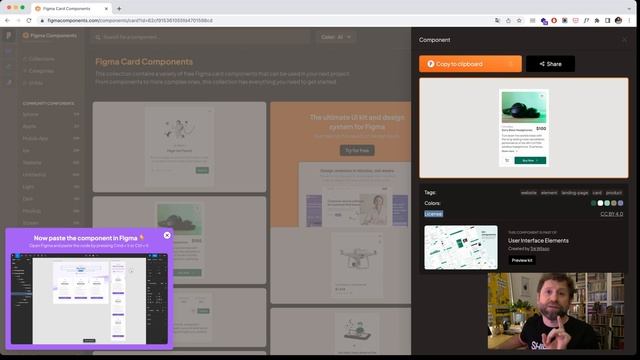Click the browser Forward arrow
The width and height of the screenshot is (640, 360).
(18, 20)
